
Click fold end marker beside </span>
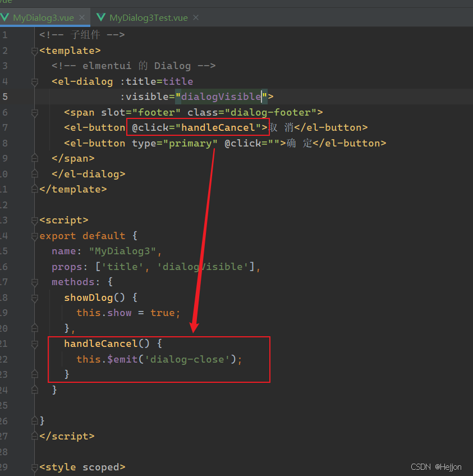35,158
